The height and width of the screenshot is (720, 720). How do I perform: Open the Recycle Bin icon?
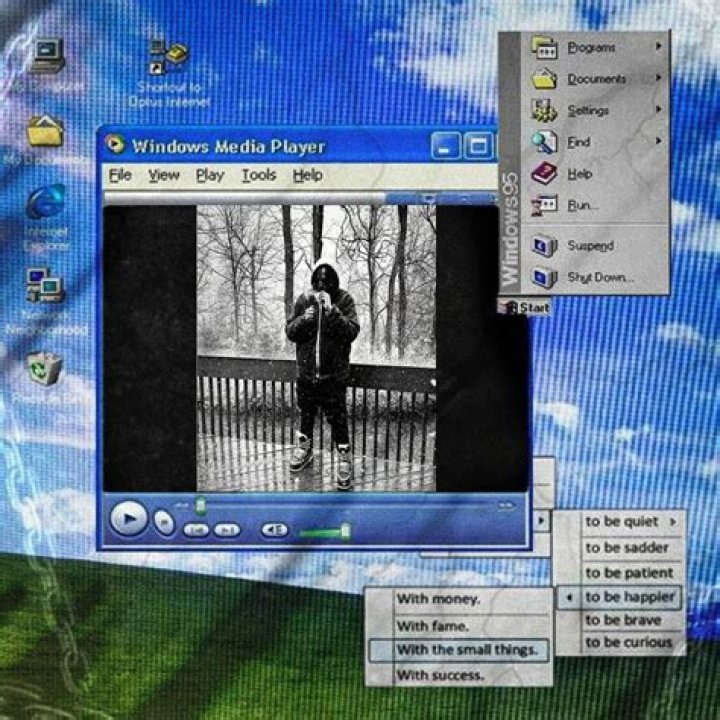[45, 368]
